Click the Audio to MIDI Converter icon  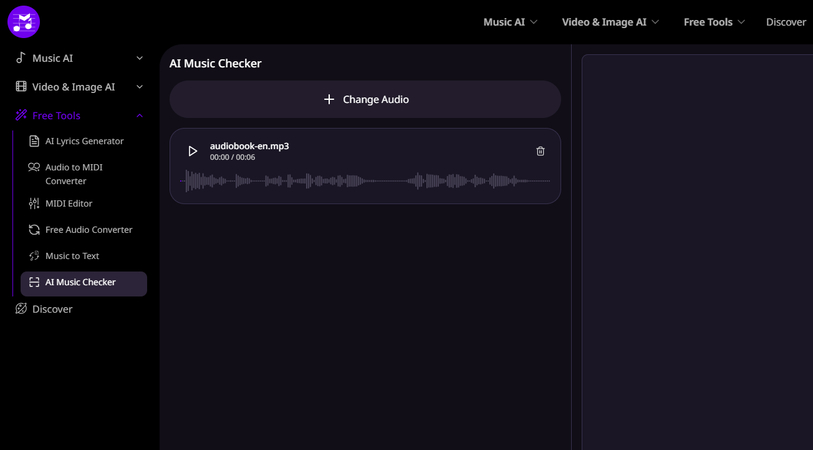[x=34, y=167]
